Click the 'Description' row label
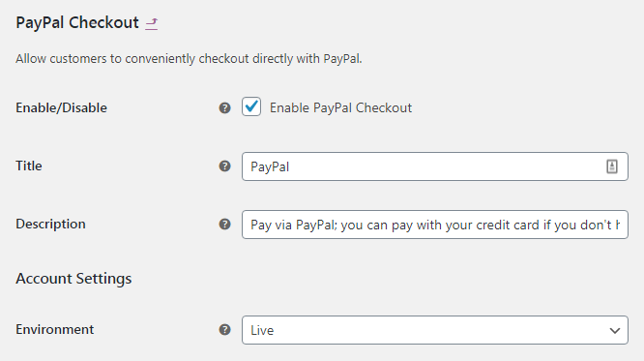 coord(50,225)
